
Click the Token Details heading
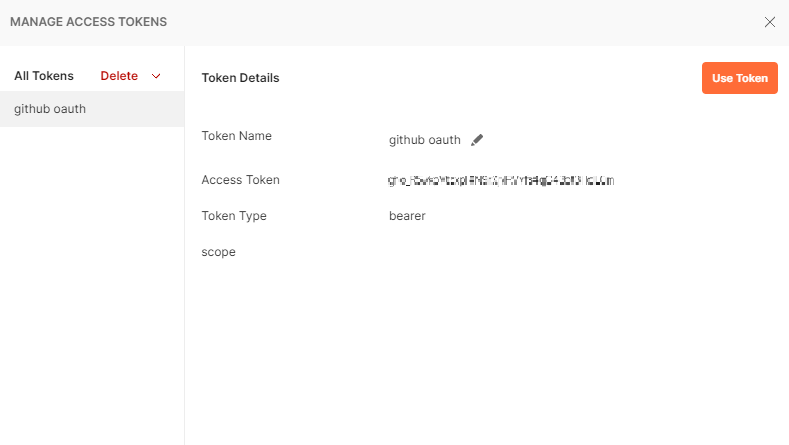240,78
